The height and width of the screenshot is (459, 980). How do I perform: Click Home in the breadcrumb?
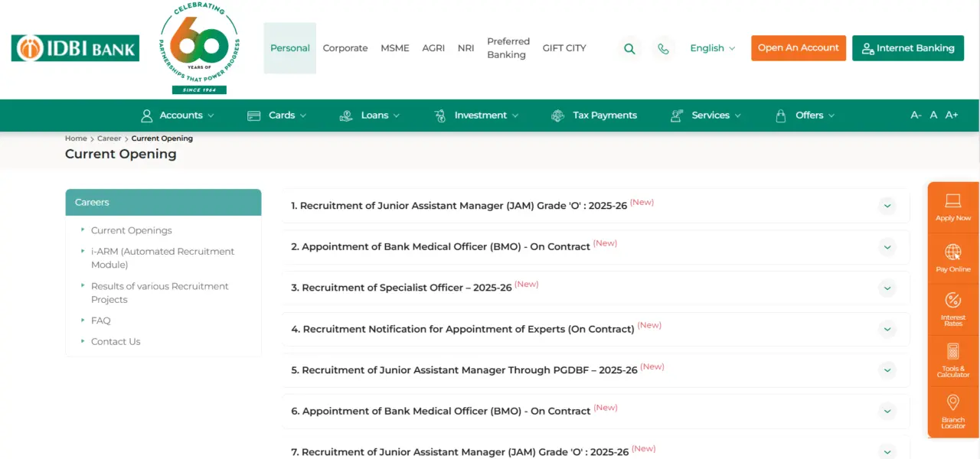[76, 138]
